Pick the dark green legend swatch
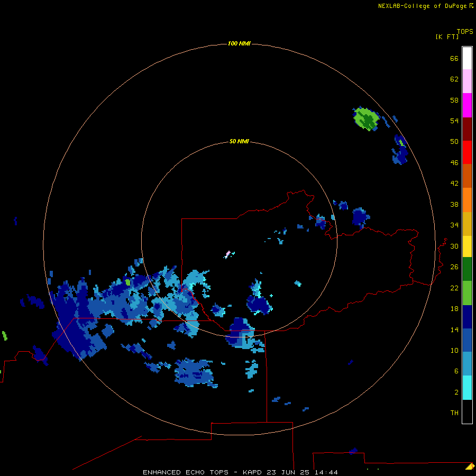 point(467,269)
